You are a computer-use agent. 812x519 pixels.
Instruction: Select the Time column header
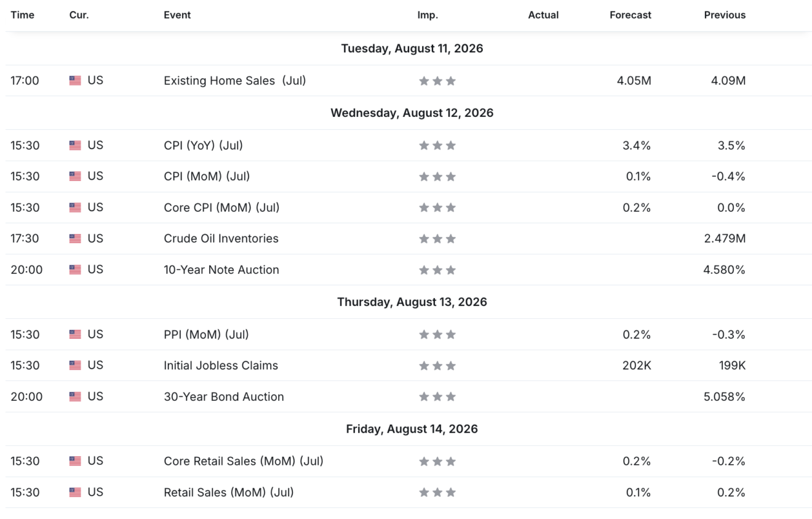[23, 15]
